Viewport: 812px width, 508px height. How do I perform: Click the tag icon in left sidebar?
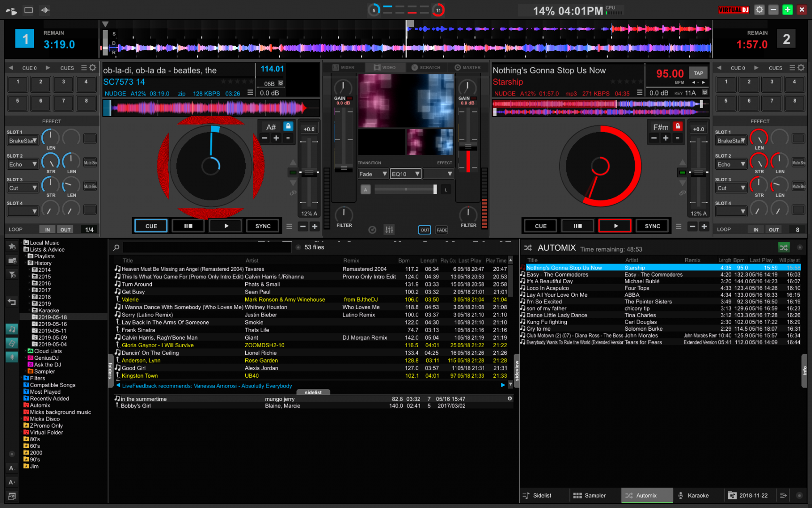(12, 343)
